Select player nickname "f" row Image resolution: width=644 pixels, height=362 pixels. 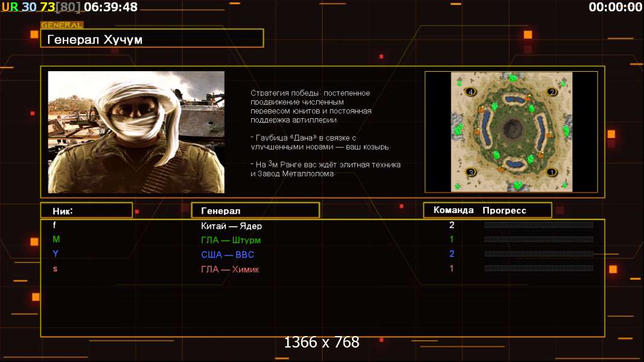click(x=54, y=225)
